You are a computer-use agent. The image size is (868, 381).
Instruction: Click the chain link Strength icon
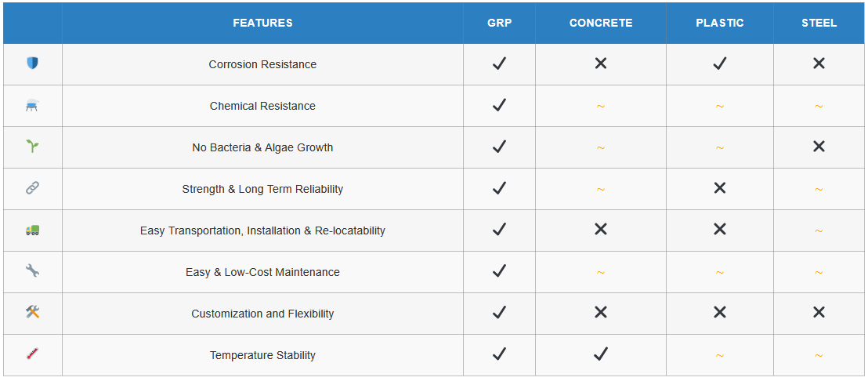click(x=32, y=188)
